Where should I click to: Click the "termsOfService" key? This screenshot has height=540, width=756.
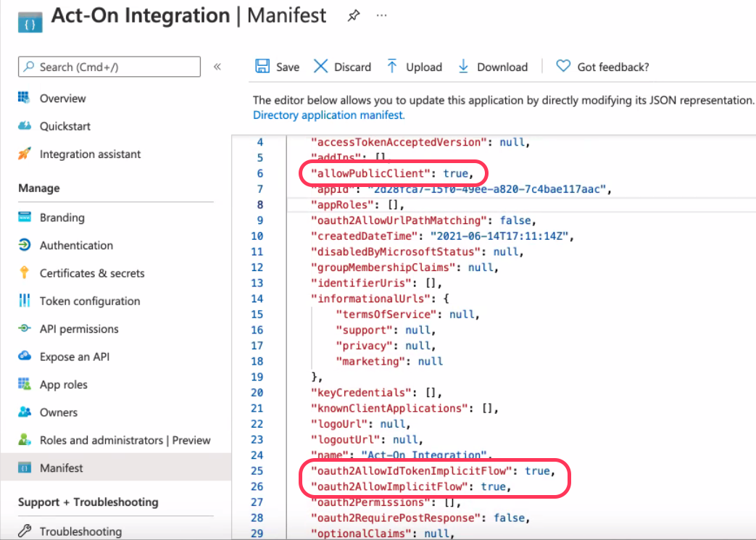pos(386,315)
